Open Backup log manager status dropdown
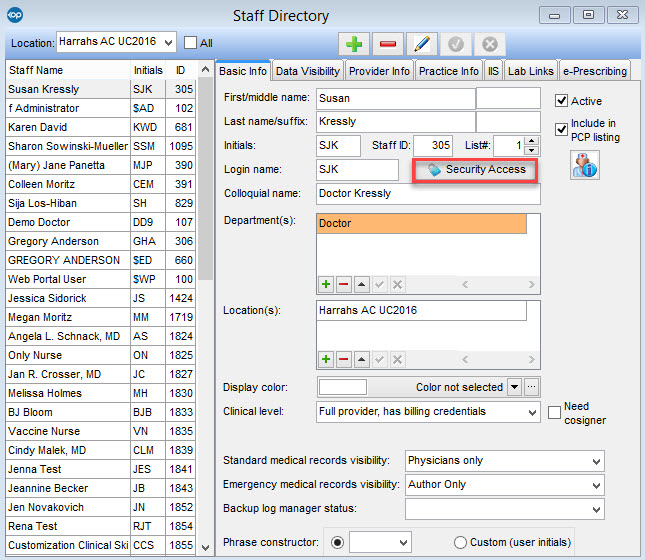 tap(596, 510)
